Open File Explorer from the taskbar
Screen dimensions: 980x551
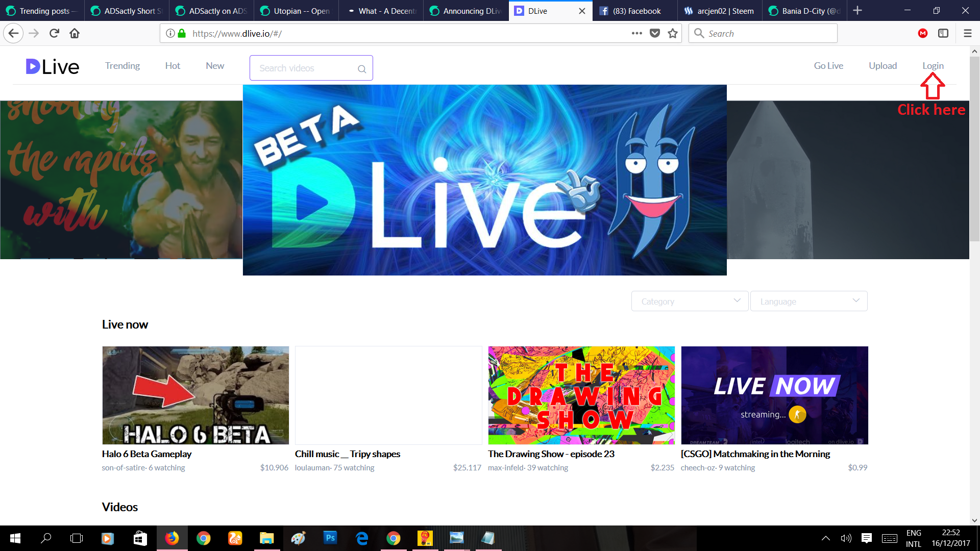tap(266, 538)
